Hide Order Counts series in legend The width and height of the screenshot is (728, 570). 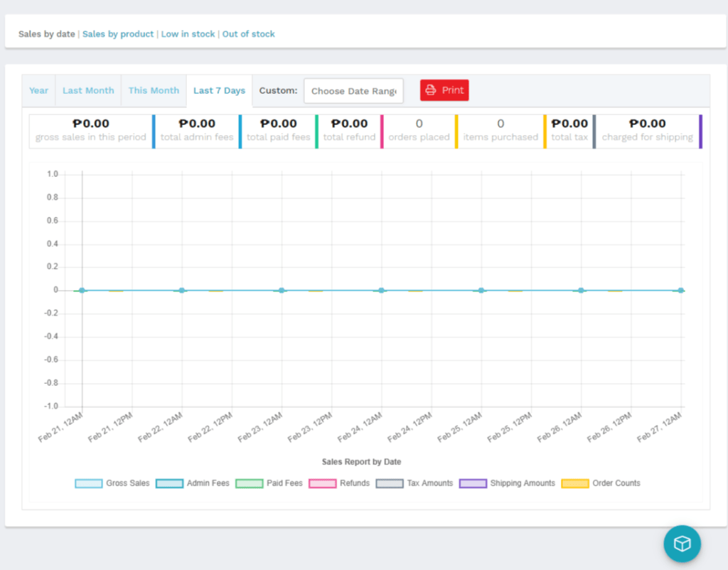[x=575, y=483]
